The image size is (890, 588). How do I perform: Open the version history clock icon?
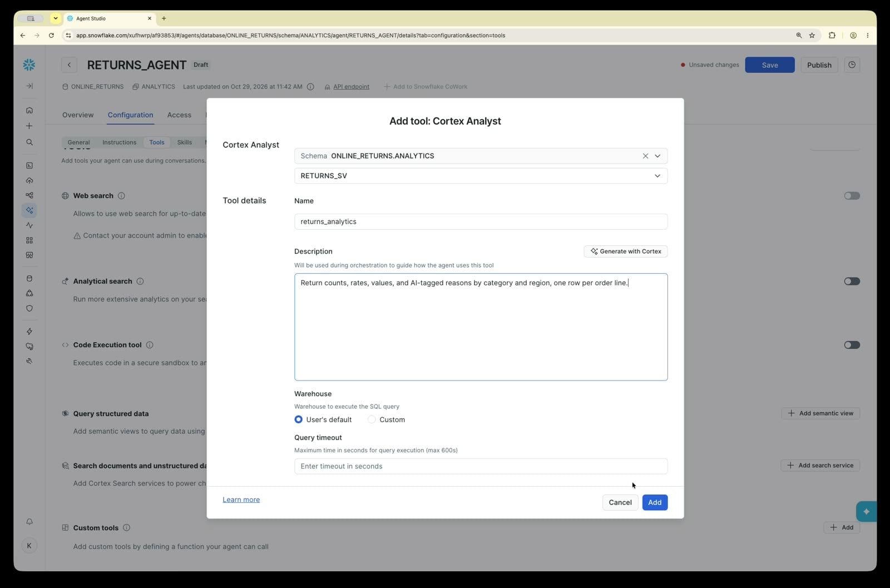[852, 65]
